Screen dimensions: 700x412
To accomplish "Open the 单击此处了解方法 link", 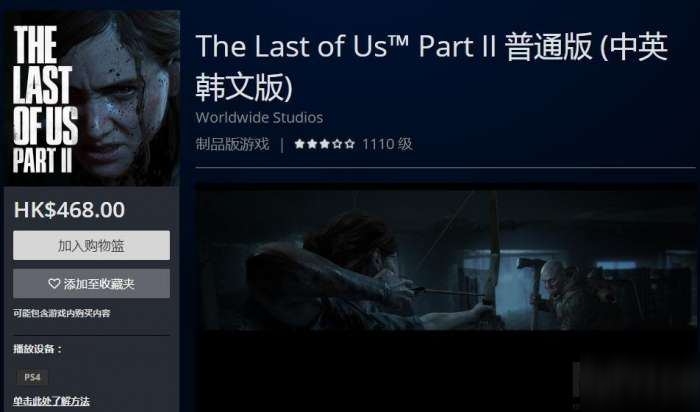I will pos(51,401).
